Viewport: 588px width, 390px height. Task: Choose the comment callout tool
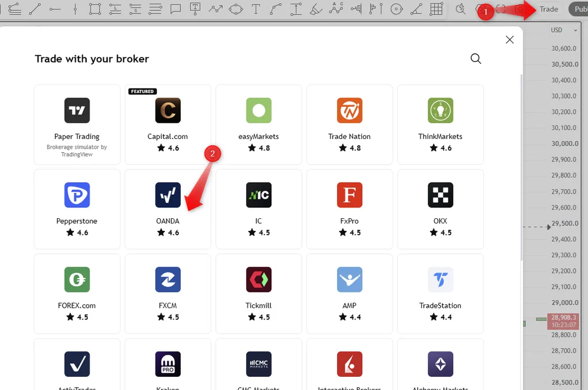tap(175, 9)
